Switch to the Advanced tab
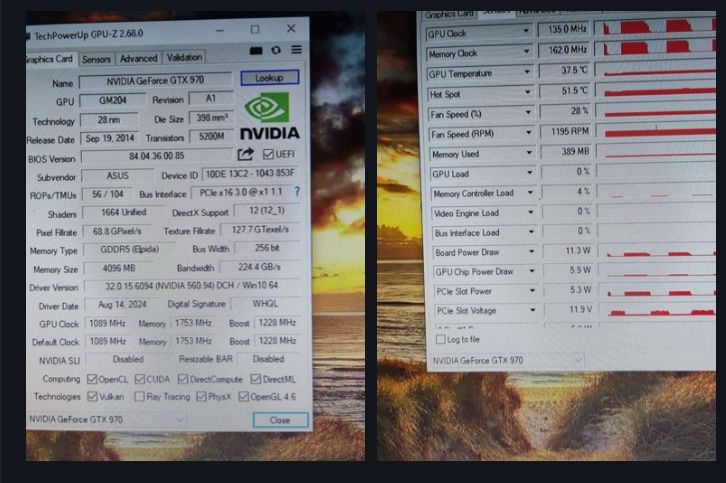 pos(138,58)
